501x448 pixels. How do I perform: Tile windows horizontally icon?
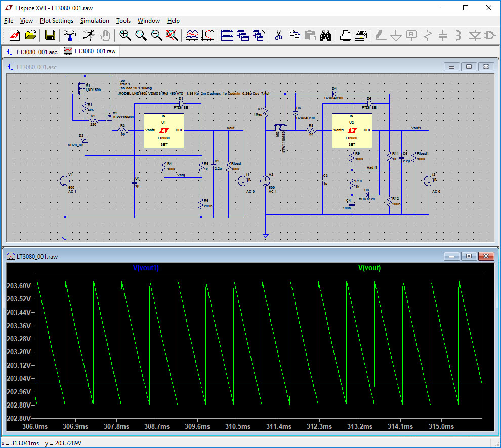[227, 35]
